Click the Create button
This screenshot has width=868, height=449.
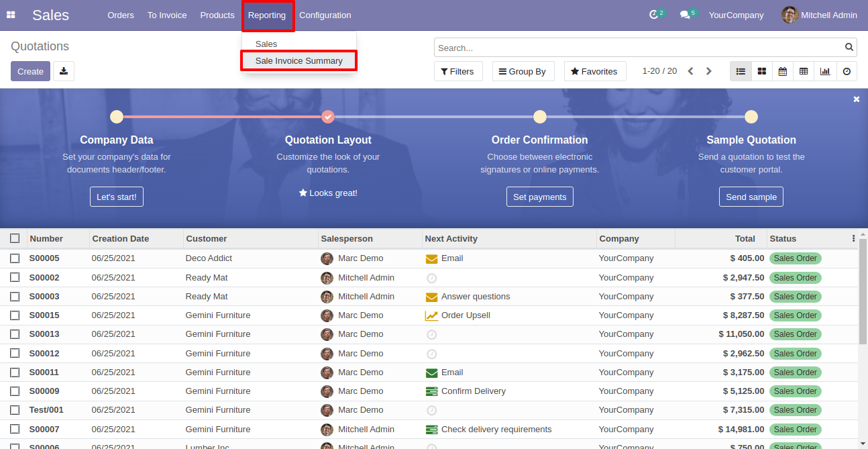click(x=30, y=71)
